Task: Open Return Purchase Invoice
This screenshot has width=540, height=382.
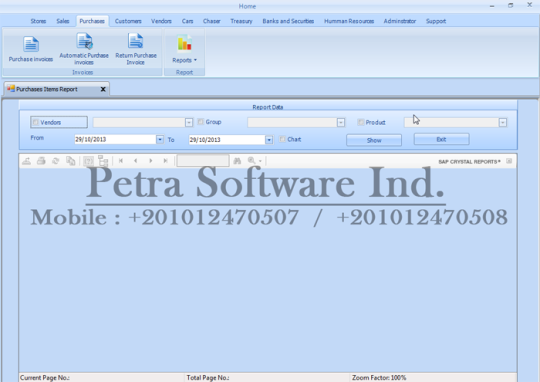Action: click(136, 49)
